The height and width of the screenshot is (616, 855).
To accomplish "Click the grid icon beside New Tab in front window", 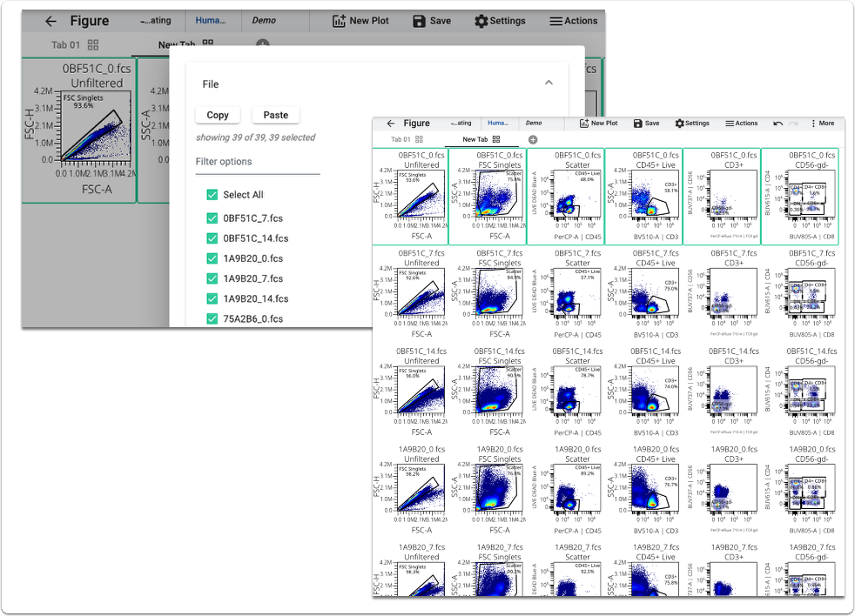I will [x=496, y=139].
